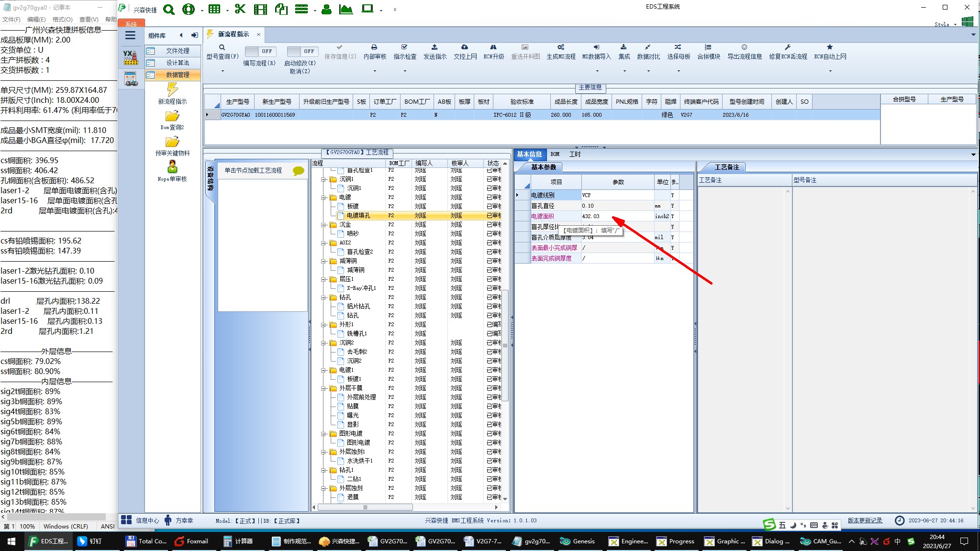Click the 型号查询 search icon
980x551 pixels.
(222, 47)
